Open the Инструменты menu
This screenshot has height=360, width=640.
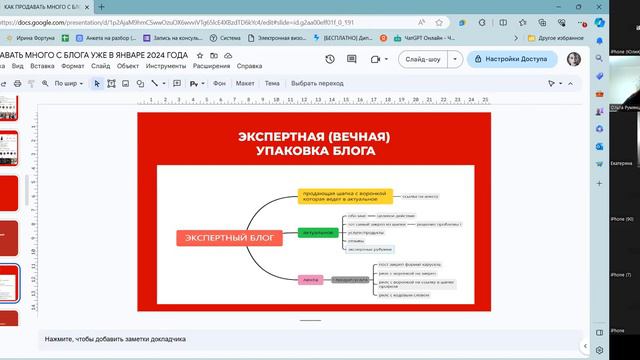166,66
